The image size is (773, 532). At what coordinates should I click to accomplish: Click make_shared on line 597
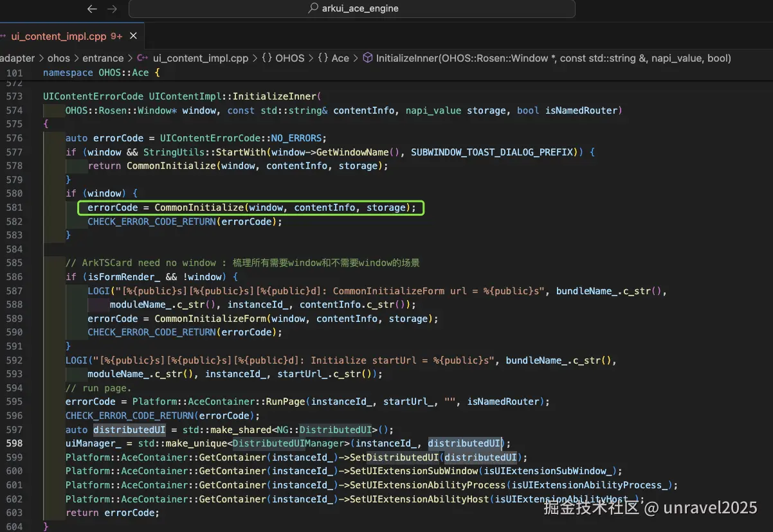pos(239,430)
